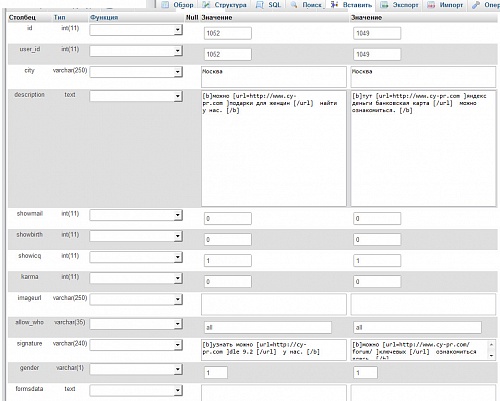Image resolution: width=500 pixels, height=401 pixels.
Task: Click the first city textarea with Москва
Action: click(x=274, y=77)
